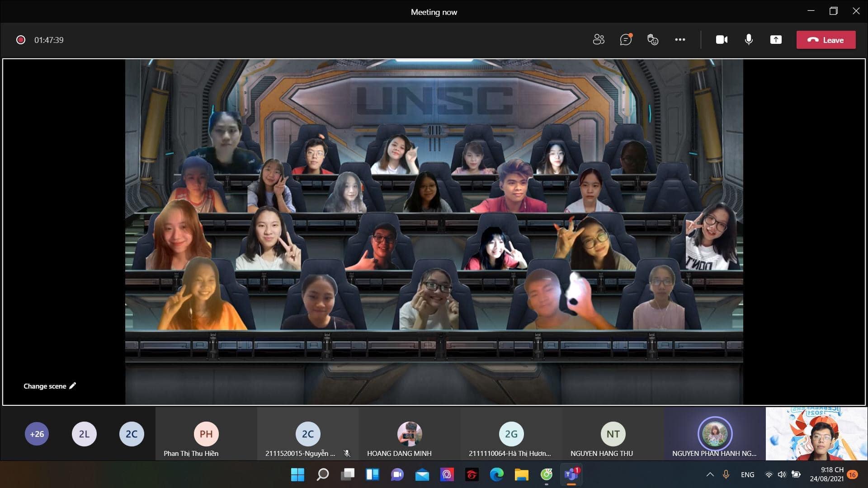Open the volume tray icon
The height and width of the screenshot is (488, 868).
[782, 474]
